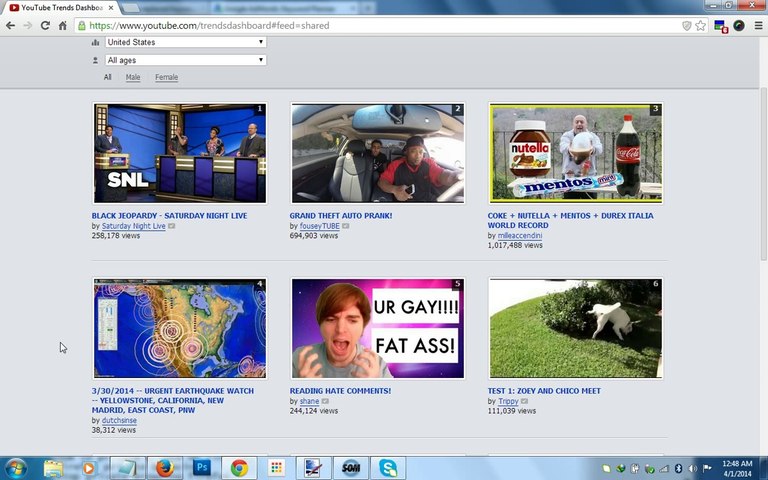Select the All gender filter

(x=107, y=77)
